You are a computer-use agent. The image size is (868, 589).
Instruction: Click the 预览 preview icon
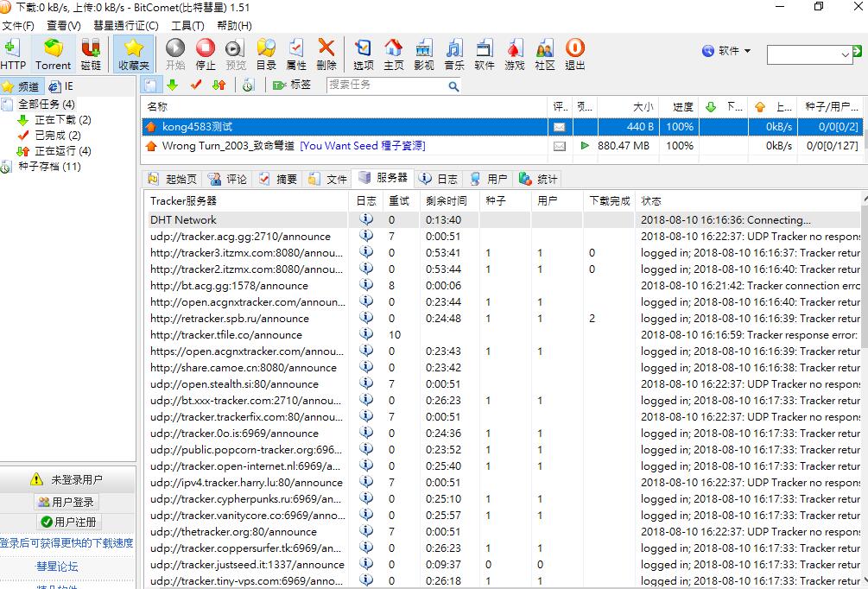236,54
